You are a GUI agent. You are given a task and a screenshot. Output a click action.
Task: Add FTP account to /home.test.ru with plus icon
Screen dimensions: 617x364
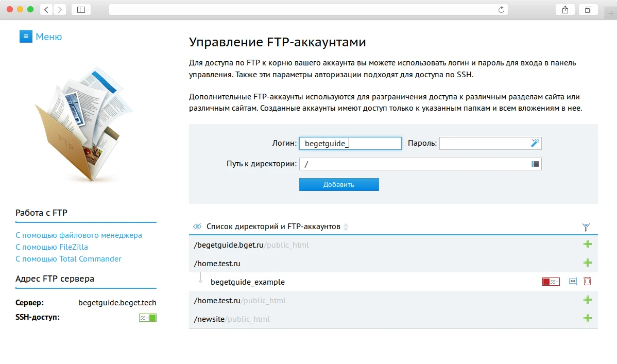(587, 263)
